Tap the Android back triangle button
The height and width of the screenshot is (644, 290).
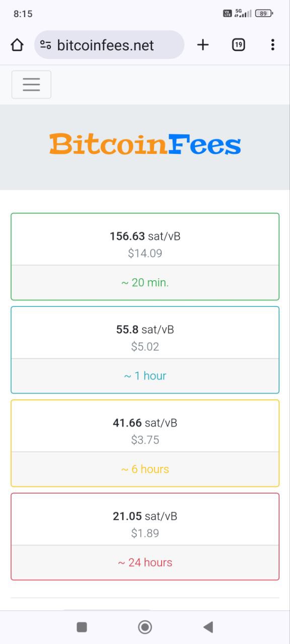pyautogui.click(x=208, y=627)
